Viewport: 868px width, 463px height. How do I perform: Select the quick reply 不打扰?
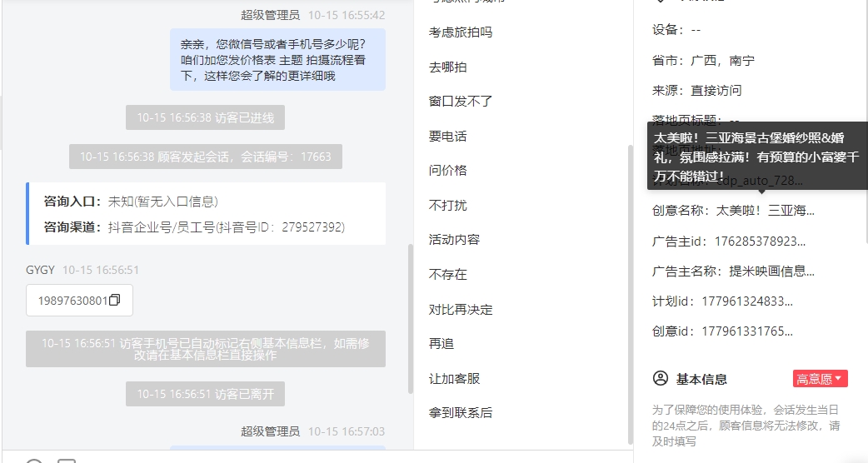447,205
